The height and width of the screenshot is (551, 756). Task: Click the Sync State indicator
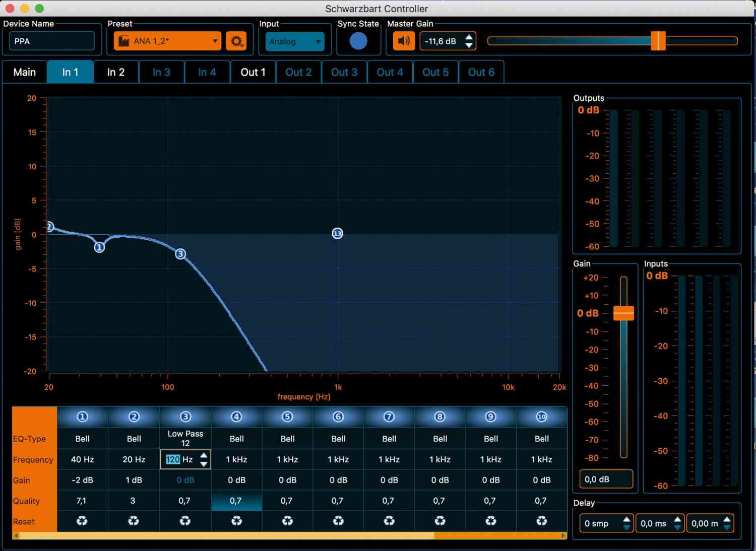point(358,41)
